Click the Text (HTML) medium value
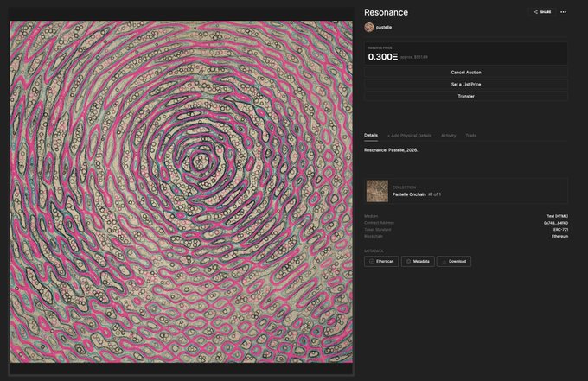This screenshot has width=588, height=381. click(x=557, y=216)
